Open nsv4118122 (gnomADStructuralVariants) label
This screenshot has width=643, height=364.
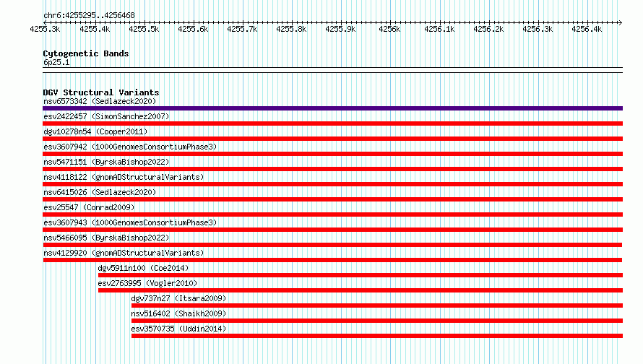124,177
